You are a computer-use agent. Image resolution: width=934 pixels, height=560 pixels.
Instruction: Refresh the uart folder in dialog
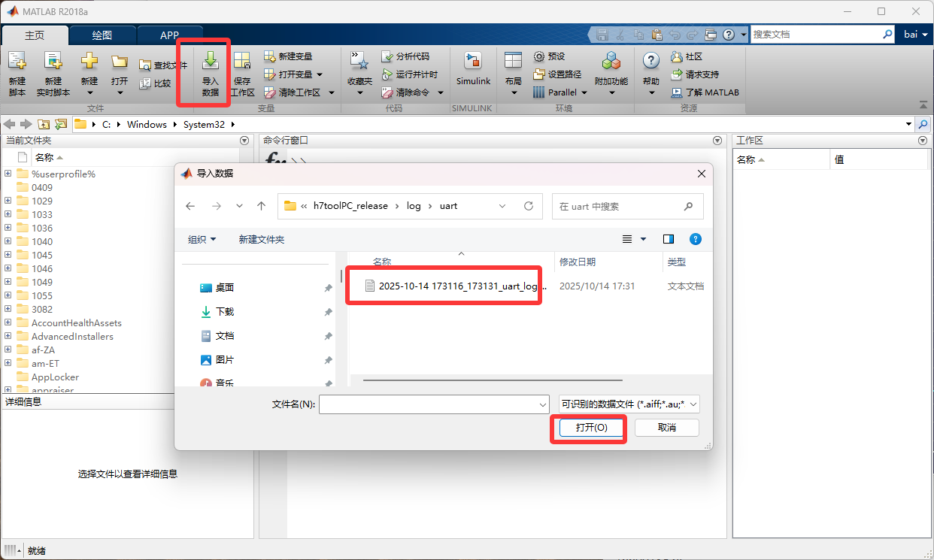pos(529,206)
